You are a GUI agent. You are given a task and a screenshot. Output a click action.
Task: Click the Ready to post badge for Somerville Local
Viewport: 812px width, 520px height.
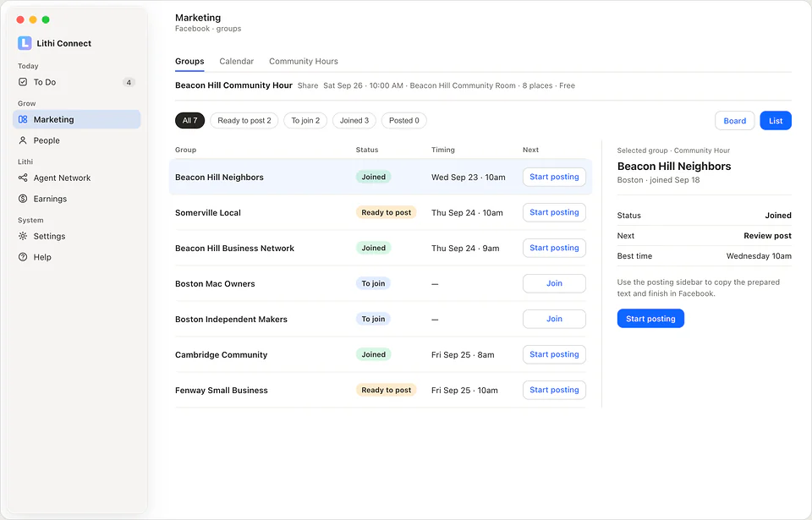pyautogui.click(x=387, y=212)
